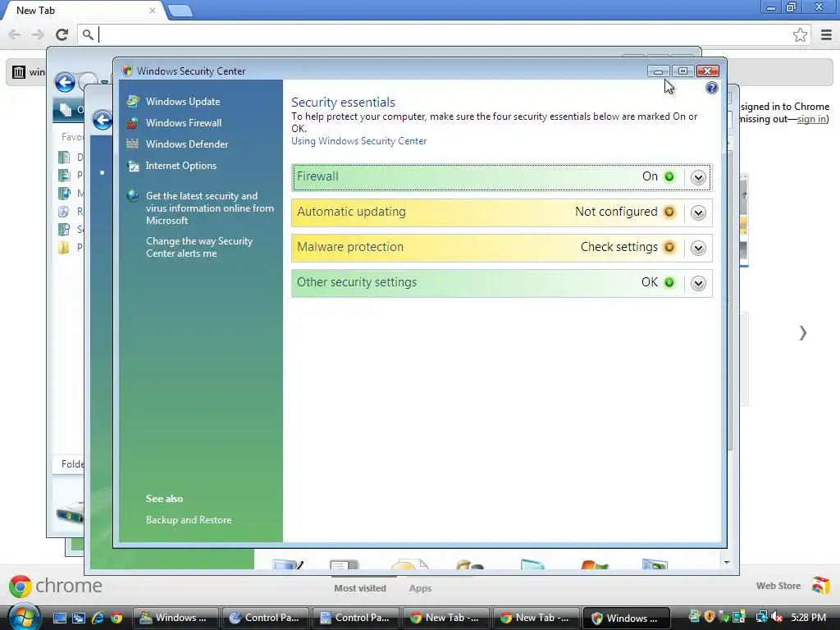This screenshot has height=630, width=840.
Task: Open Backup and Restore link
Action: pos(189,519)
